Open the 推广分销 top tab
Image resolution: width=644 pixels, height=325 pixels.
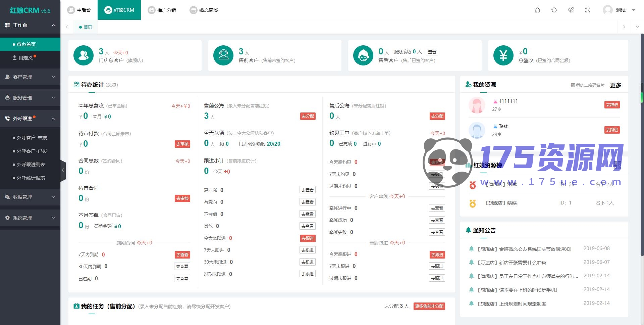click(162, 10)
